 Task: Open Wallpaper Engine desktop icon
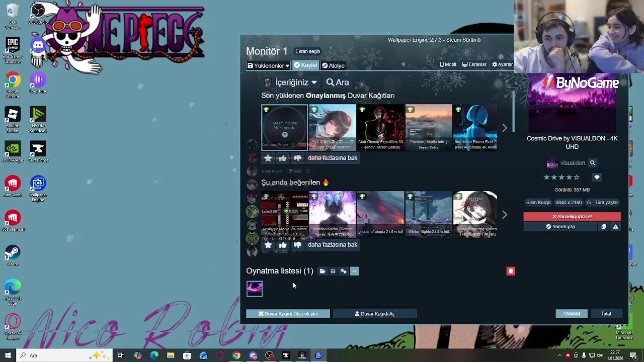point(38,189)
